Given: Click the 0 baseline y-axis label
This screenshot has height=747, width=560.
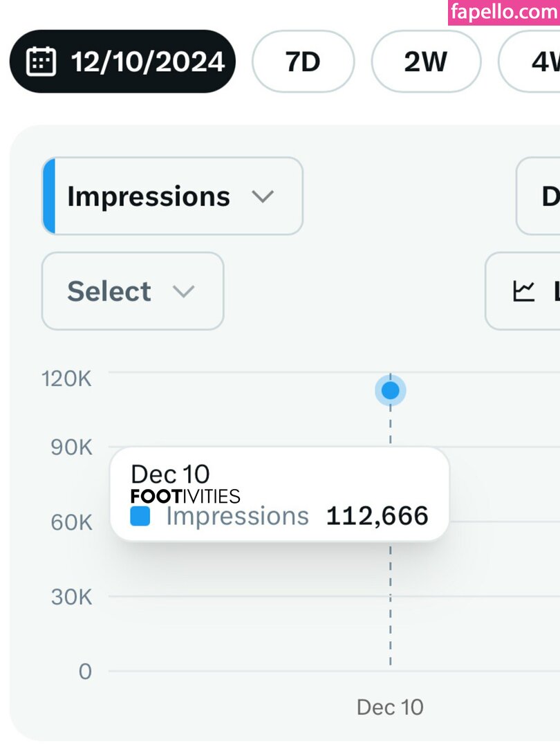Looking at the screenshot, I should coord(84,671).
